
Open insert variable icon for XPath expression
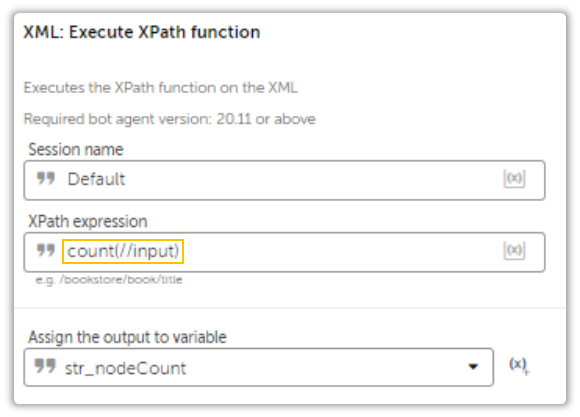click(514, 251)
